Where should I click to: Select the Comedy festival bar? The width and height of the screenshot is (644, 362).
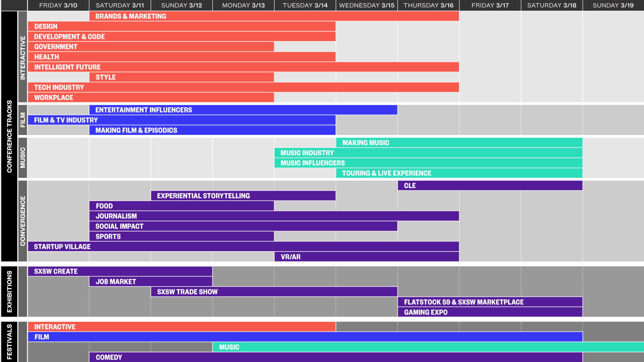(x=336, y=357)
